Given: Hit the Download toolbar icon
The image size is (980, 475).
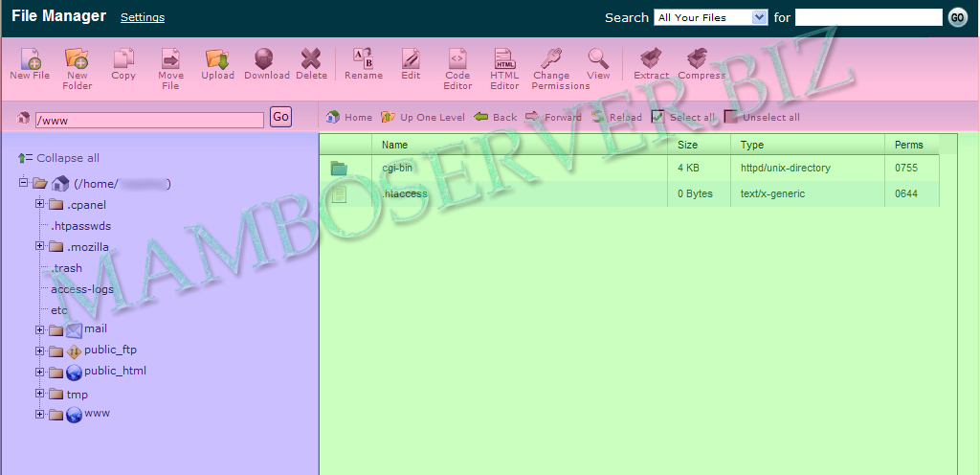Looking at the screenshot, I should pos(266,64).
